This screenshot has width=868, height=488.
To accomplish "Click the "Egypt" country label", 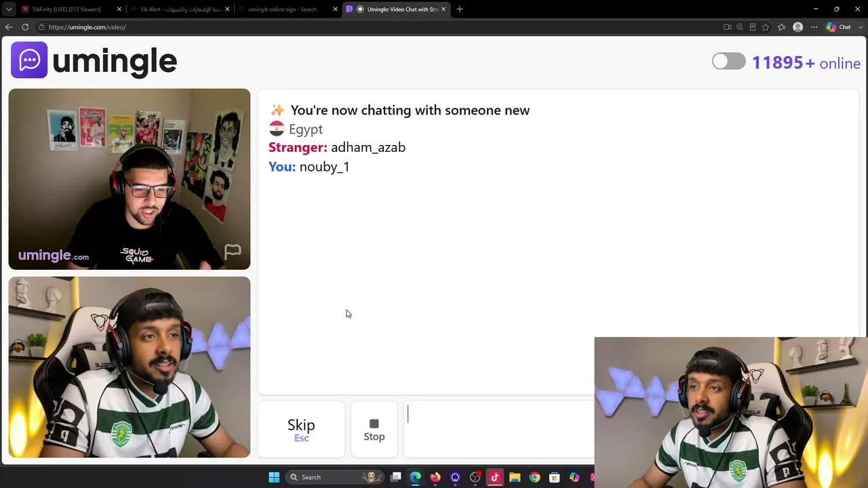I will click(306, 129).
